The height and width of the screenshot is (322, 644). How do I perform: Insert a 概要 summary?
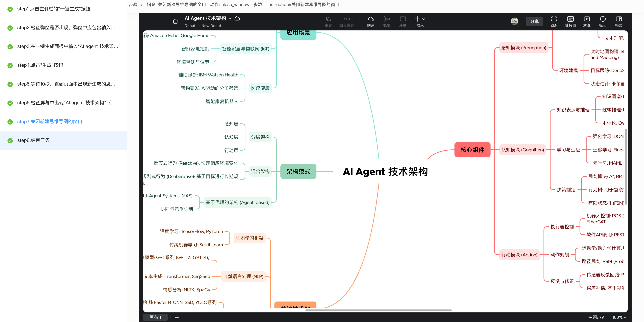pyautogui.click(x=386, y=21)
